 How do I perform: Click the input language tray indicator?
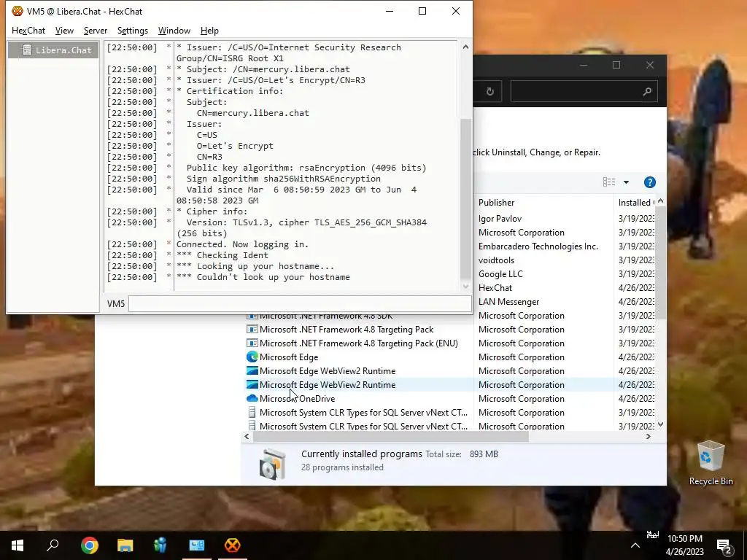[653, 535]
